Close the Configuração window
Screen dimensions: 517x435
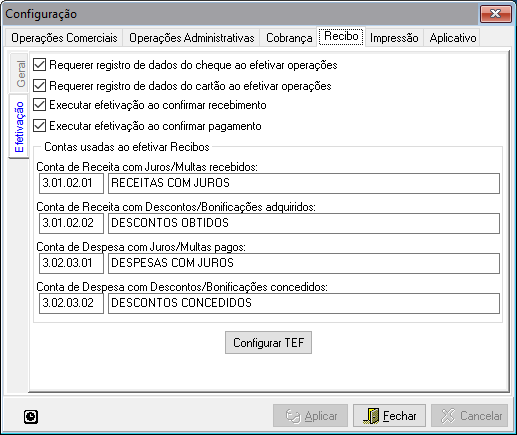[496, 14]
